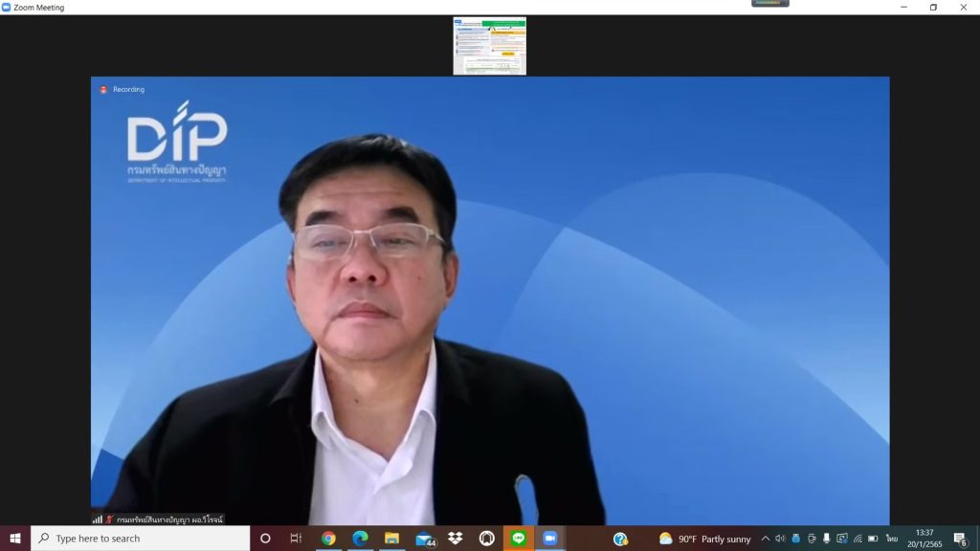Click the shared screen thumbnail above the video
The height and width of the screenshot is (551, 980).
489,46
